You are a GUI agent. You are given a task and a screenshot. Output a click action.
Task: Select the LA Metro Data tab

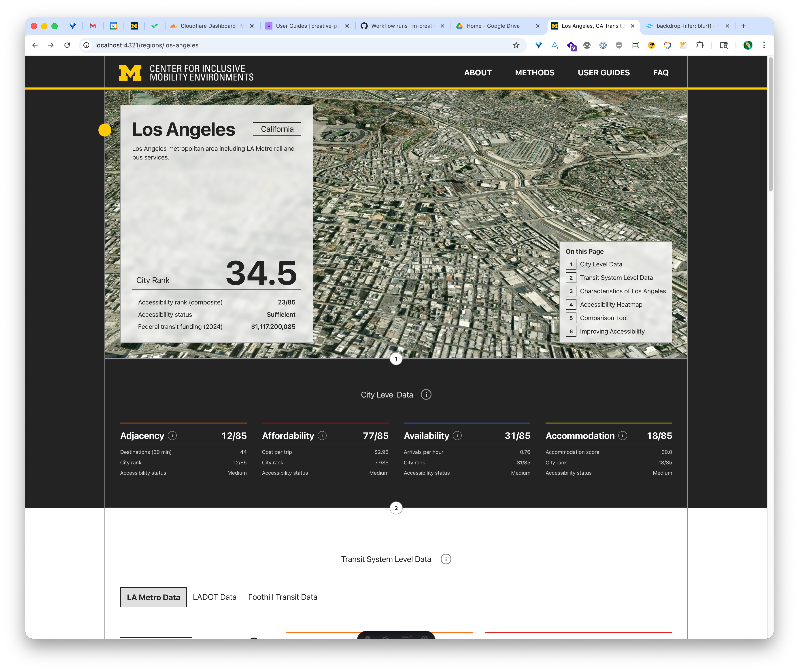[153, 597]
